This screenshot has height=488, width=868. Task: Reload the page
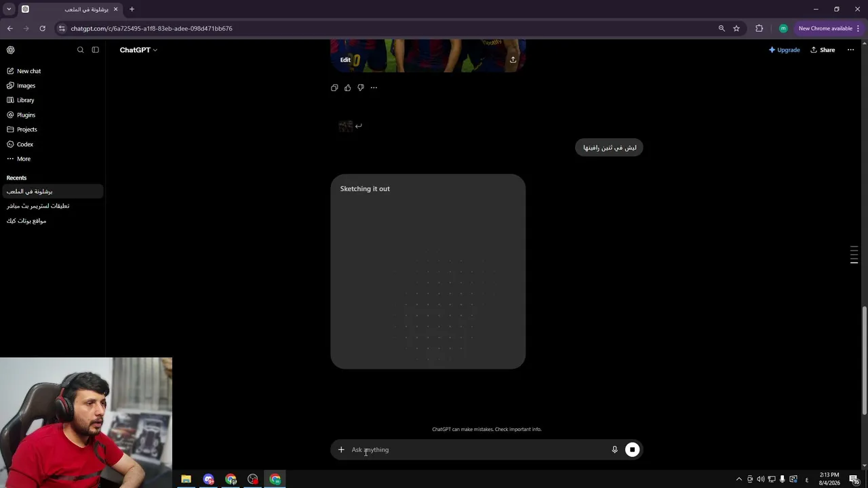click(42, 28)
